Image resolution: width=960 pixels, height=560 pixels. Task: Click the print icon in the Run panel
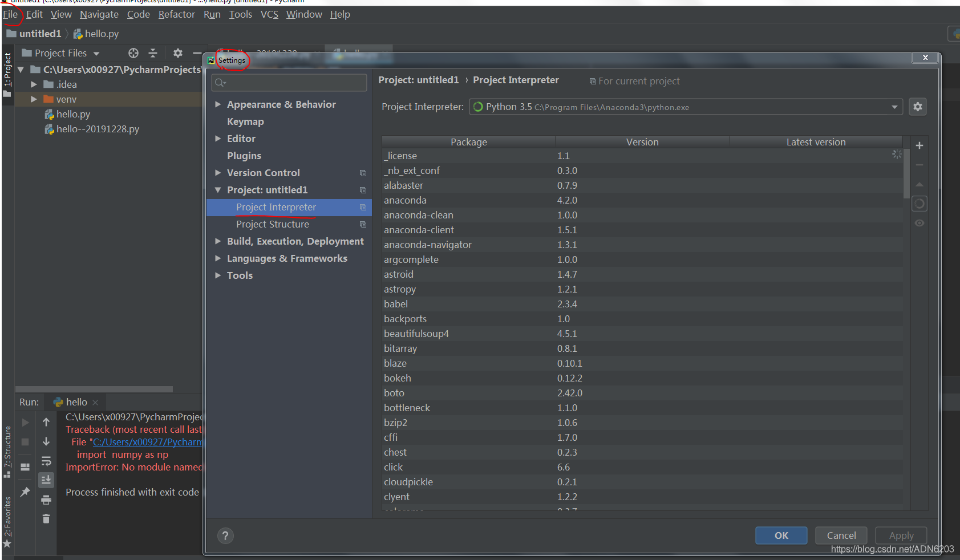pyautogui.click(x=46, y=500)
